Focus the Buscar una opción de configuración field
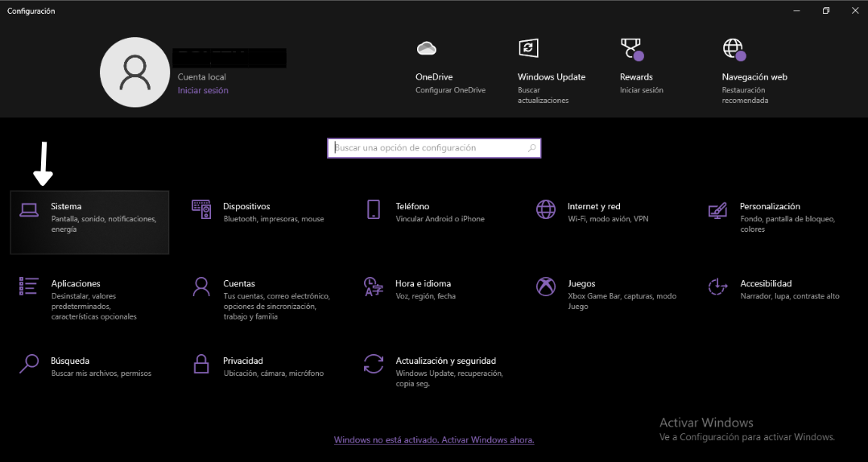The width and height of the screenshot is (868, 462). (x=434, y=148)
